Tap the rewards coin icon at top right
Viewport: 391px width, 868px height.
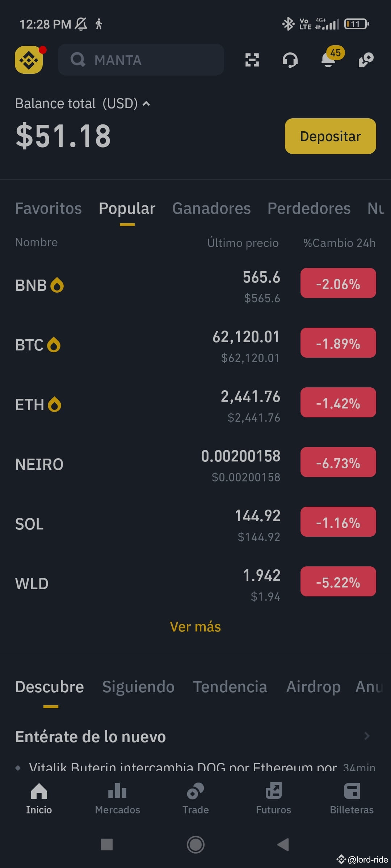[x=366, y=60]
